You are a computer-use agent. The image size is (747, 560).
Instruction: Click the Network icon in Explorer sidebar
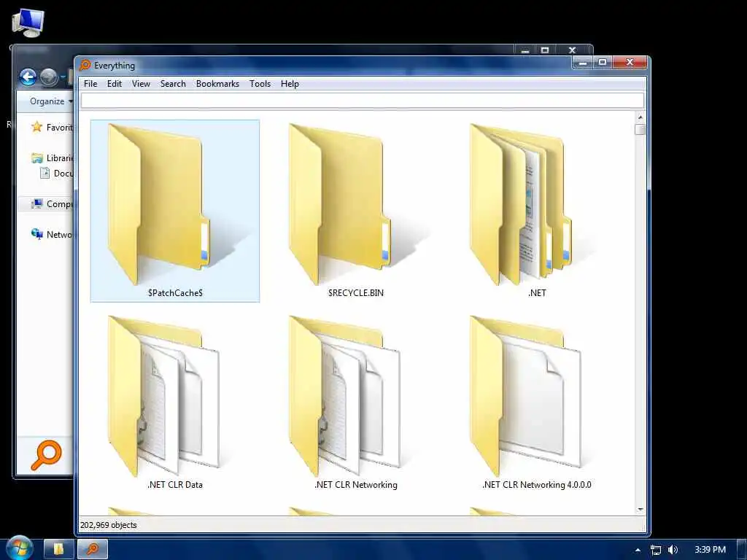(x=36, y=234)
